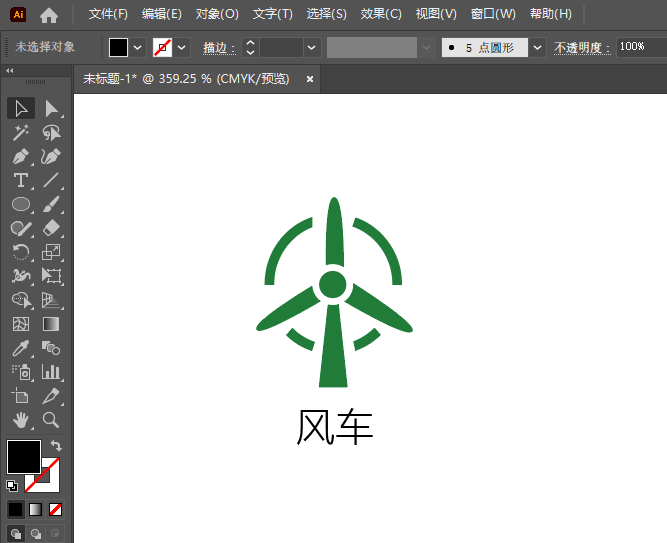Open the stroke weight dropdown

(x=311, y=47)
